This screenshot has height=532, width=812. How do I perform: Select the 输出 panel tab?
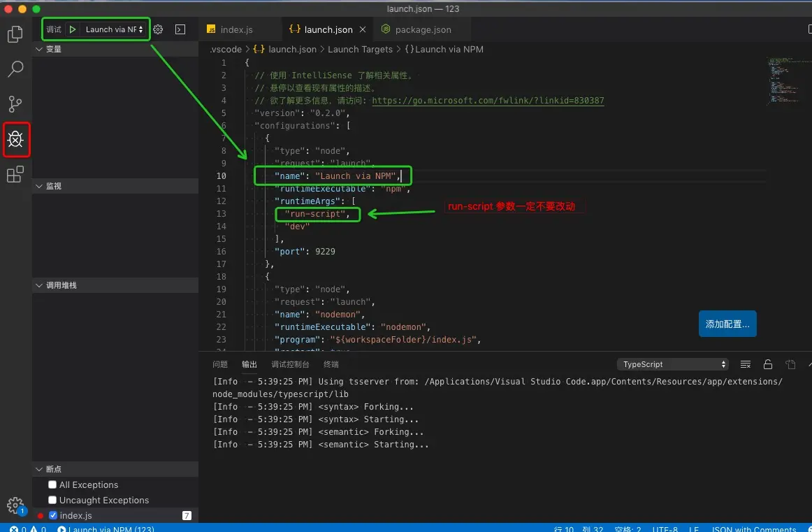[x=249, y=364]
